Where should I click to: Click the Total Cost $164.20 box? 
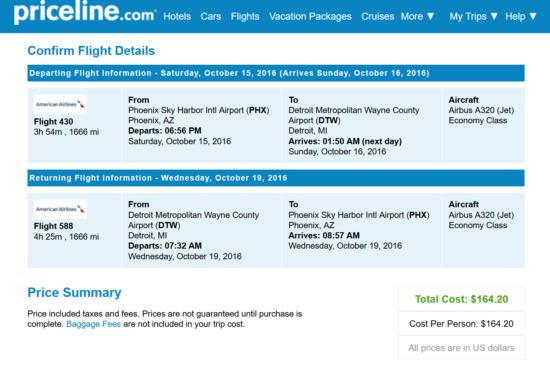461,299
